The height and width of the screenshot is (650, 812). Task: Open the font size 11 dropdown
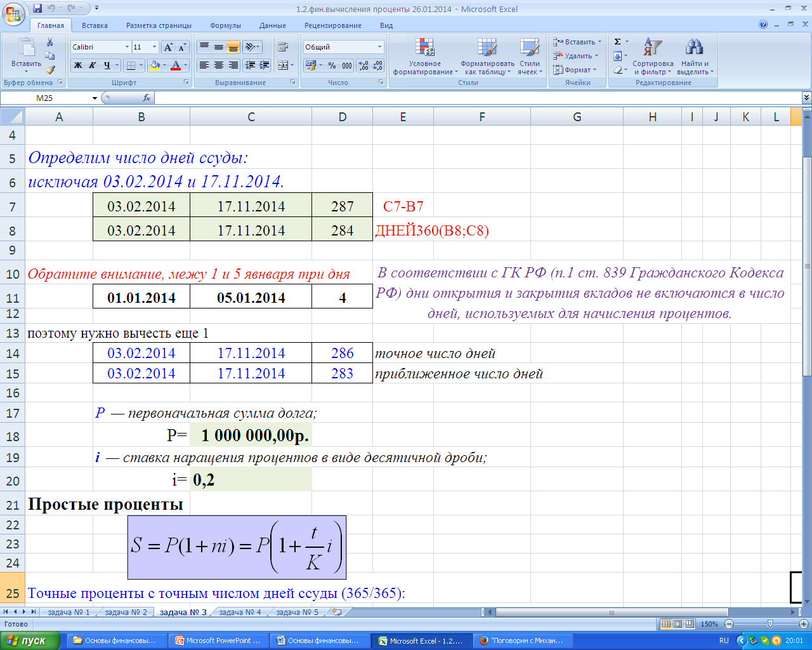click(x=154, y=47)
